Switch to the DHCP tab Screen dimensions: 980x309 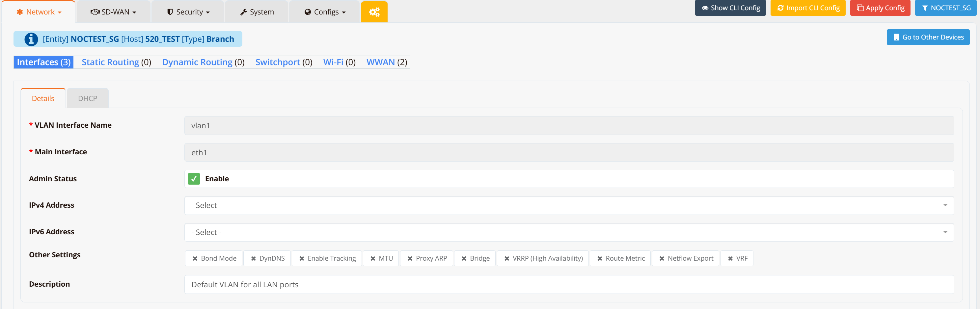click(x=88, y=98)
